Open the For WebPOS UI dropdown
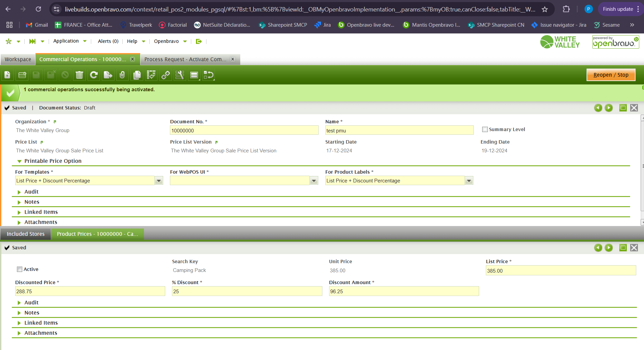Screen dimensions: 644x350 coord(314,181)
